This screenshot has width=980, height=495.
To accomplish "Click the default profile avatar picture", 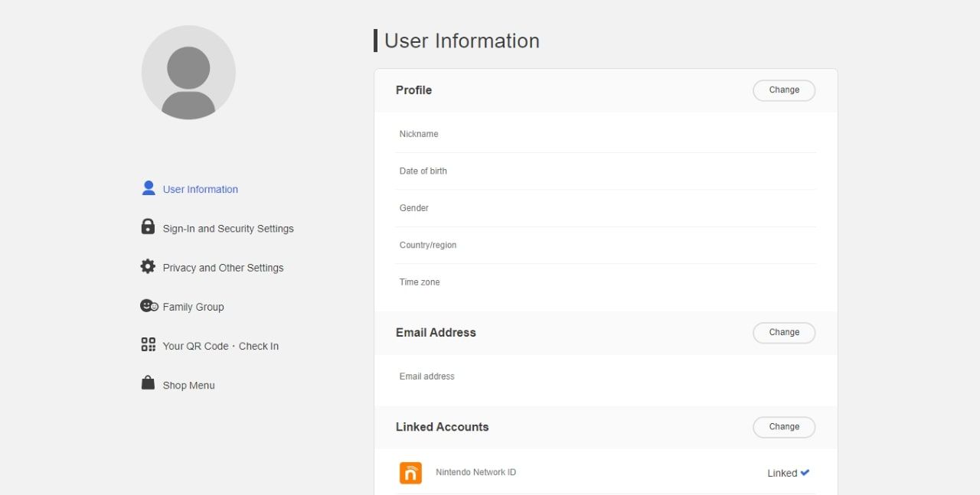I will click(x=188, y=73).
